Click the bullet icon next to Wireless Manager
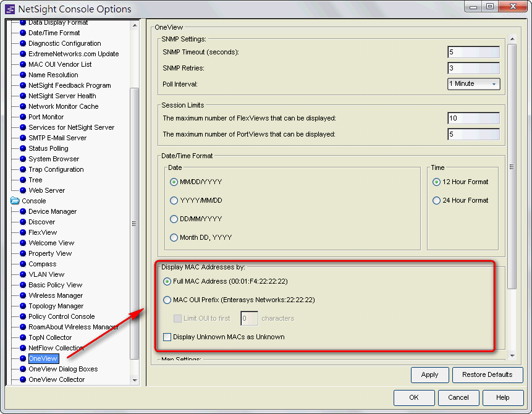The image size is (532, 414). (23, 296)
